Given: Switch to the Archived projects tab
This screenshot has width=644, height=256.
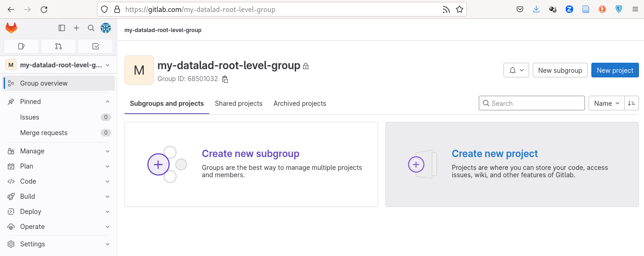Looking at the screenshot, I should (x=300, y=103).
